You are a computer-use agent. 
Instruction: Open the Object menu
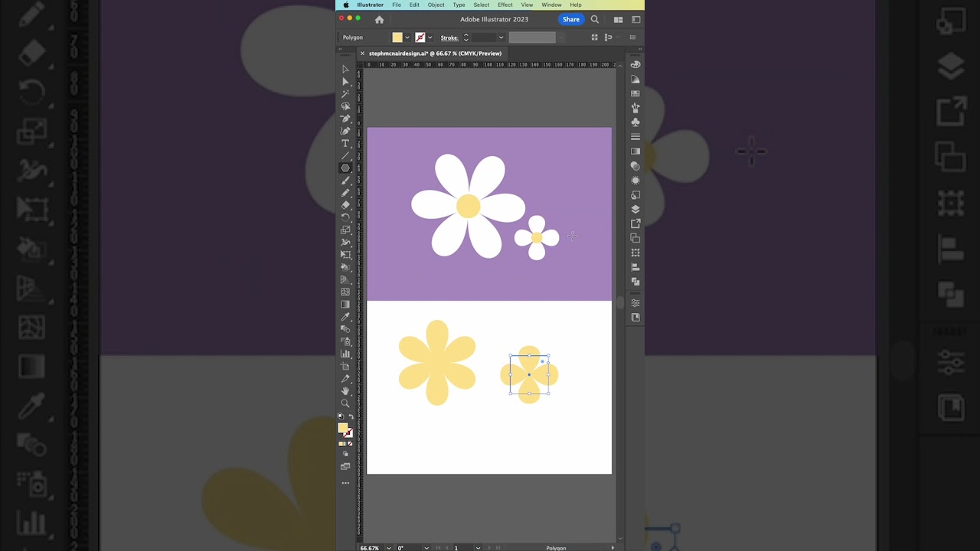click(436, 5)
